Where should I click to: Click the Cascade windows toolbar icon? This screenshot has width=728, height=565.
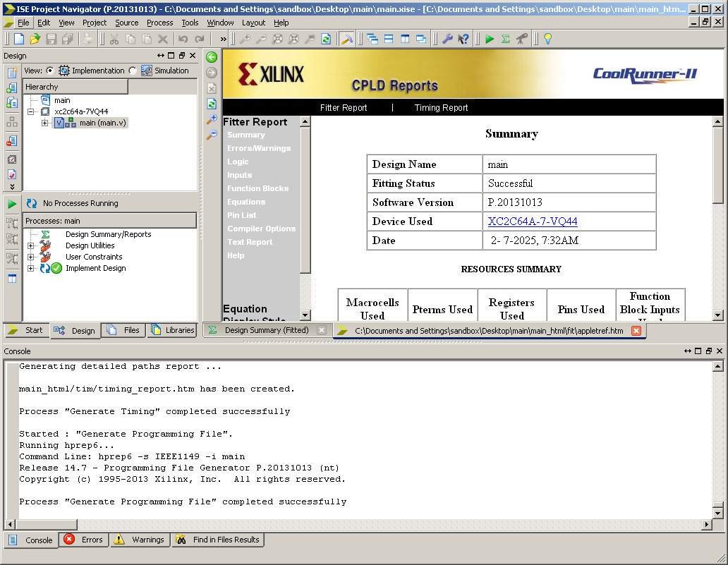[x=372, y=39]
